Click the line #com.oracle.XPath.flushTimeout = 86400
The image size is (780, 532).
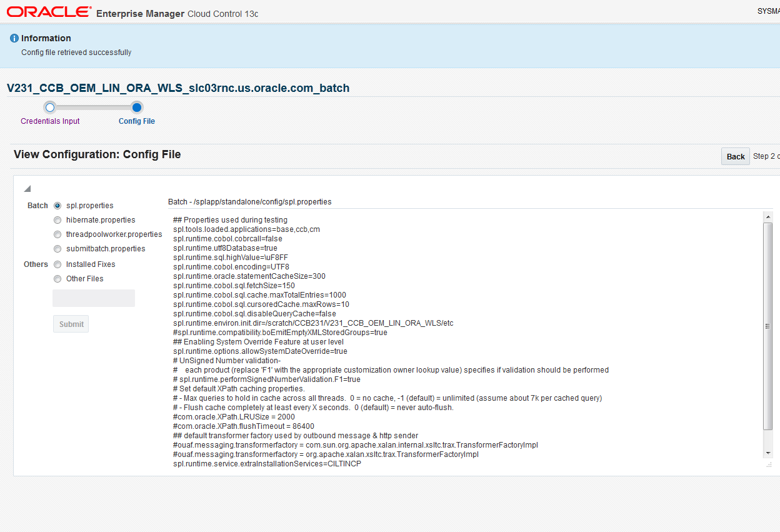(244, 426)
